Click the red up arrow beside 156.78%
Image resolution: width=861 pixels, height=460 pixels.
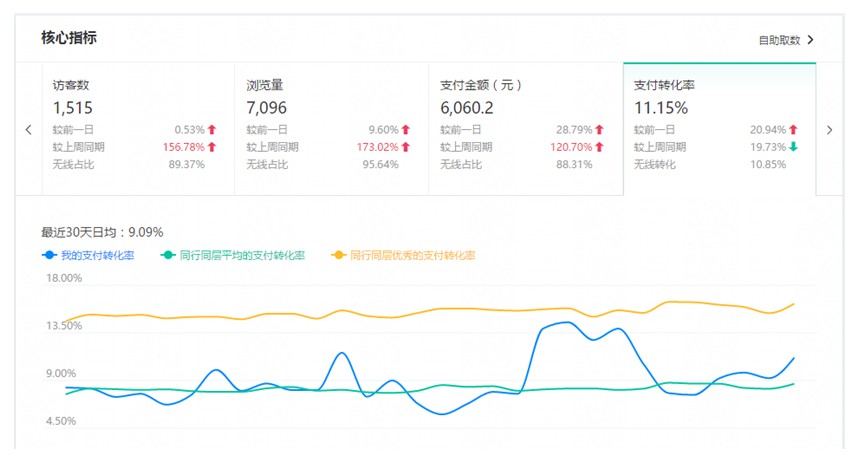(212, 147)
